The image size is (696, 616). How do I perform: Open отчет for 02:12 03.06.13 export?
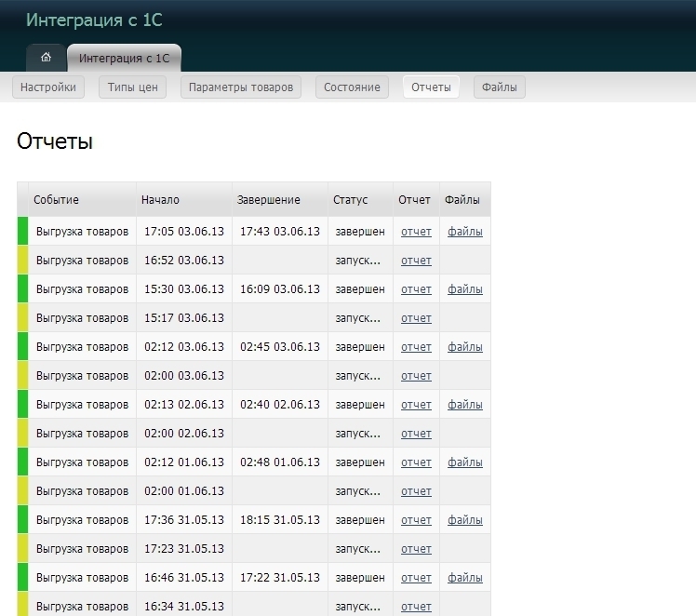[416, 346]
